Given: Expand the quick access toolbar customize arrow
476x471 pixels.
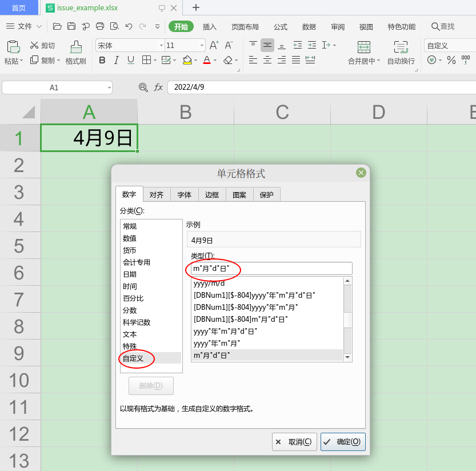Looking at the screenshot, I should click(x=157, y=26).
